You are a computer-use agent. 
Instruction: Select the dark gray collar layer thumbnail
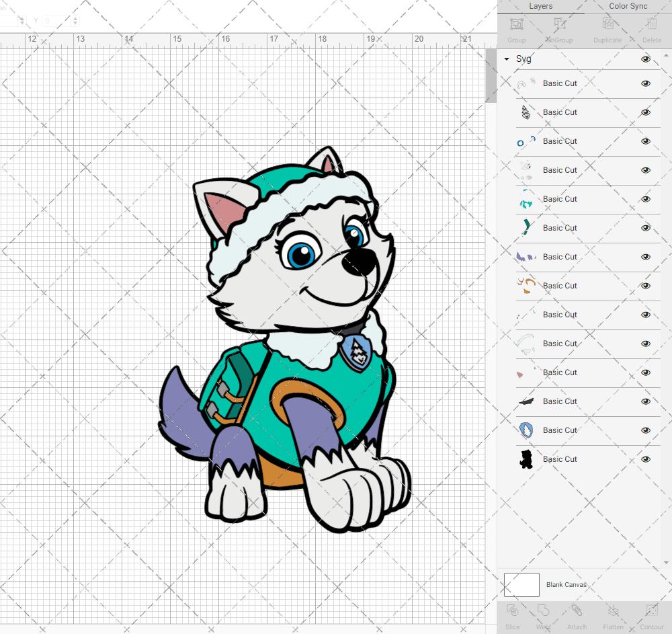[526, 401]
